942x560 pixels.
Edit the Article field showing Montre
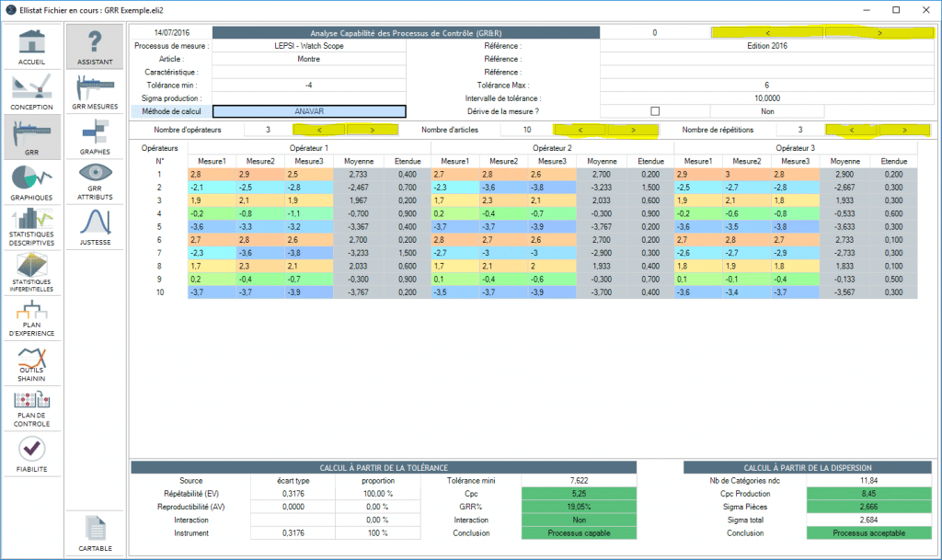pos(309,59)
